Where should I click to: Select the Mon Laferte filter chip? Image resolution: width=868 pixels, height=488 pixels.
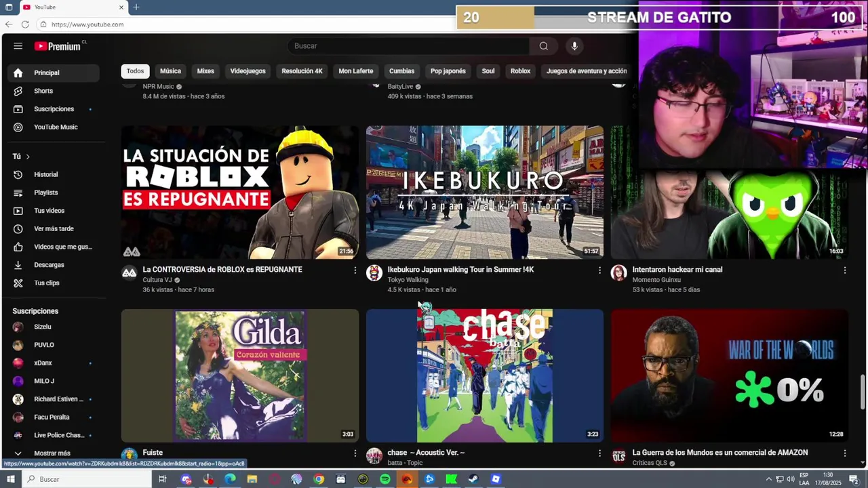click(356, 71)
